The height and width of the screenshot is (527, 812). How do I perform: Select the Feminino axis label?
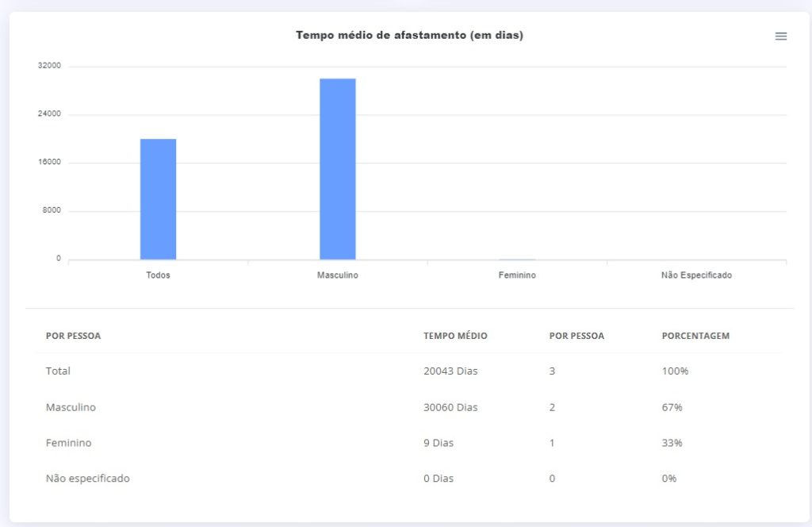coord(517,275)
